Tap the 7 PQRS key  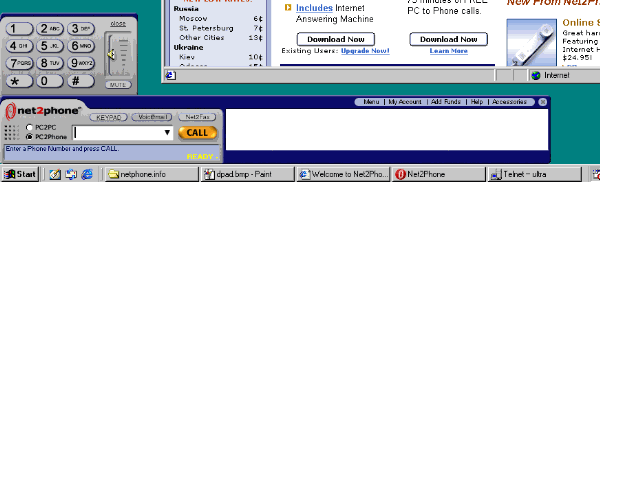19,63
